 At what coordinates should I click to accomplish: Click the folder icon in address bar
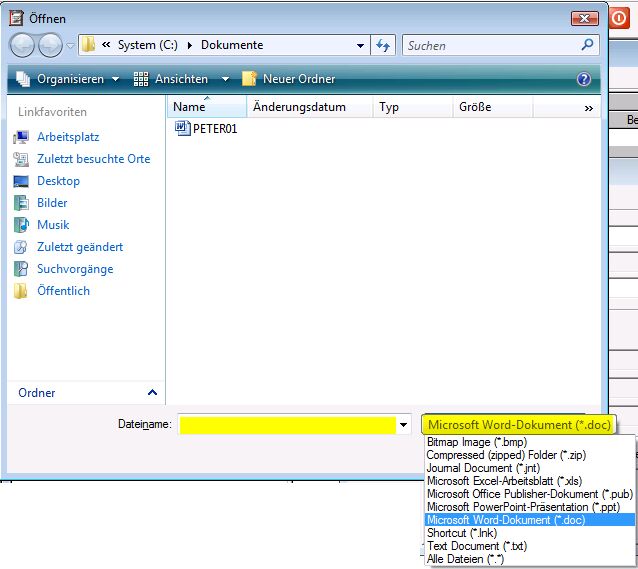[88, 45]
